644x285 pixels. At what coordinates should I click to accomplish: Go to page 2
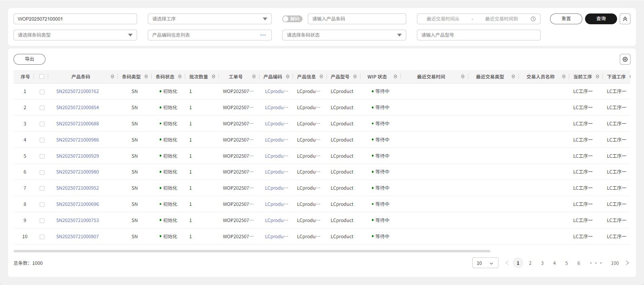530,263
